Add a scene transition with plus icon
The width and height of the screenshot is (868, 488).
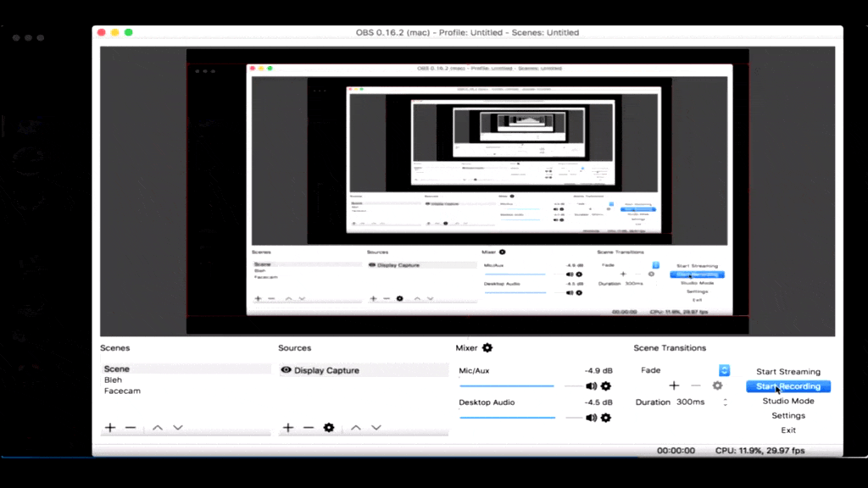point(674,385)
